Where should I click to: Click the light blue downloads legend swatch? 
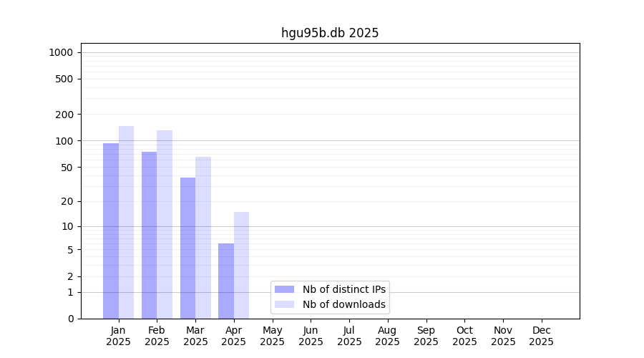(x=284, y=304)
